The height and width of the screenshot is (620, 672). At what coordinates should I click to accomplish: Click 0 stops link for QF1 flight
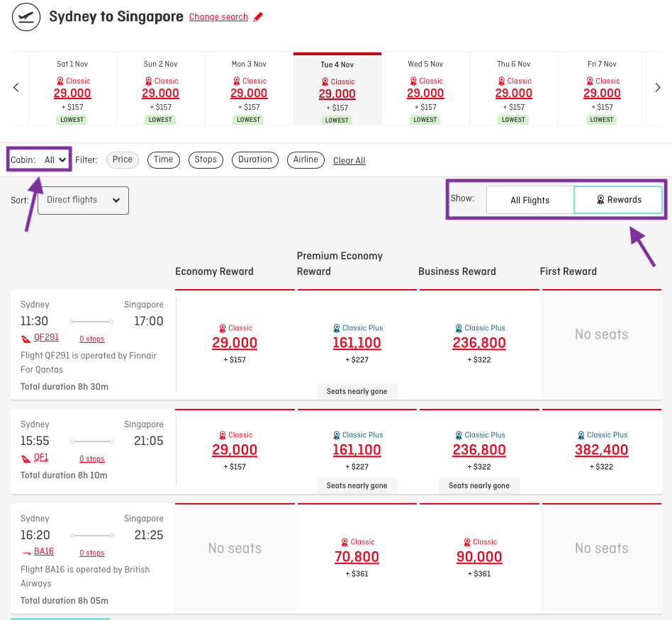coord(91,459)
